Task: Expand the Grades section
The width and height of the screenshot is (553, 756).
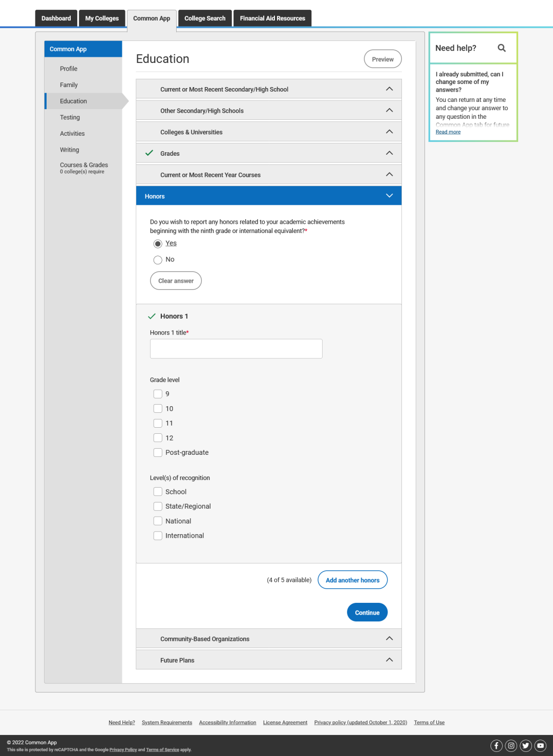Action: 269,154
